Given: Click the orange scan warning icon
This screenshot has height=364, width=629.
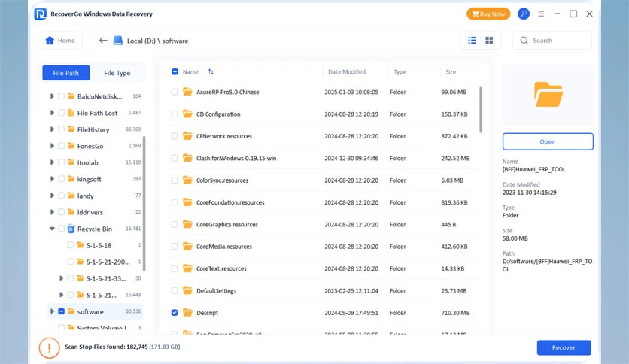Looking at the screenshot, I should [49, 347].
